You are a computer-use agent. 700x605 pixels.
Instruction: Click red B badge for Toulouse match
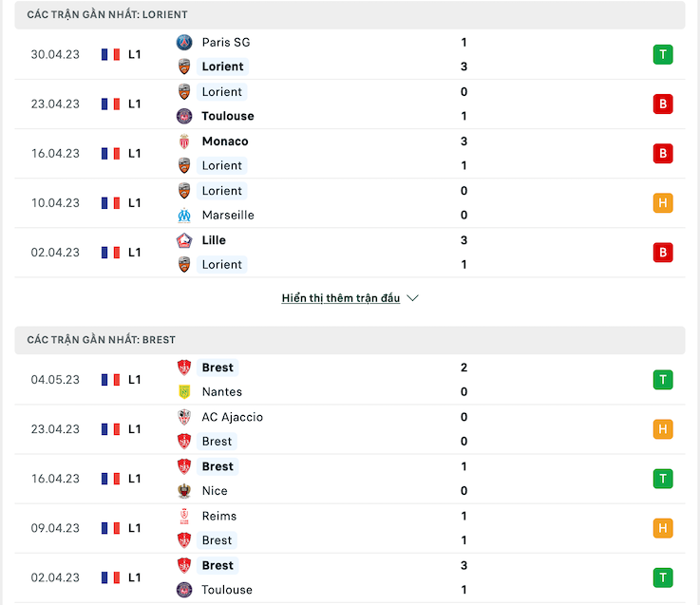pos(663,104)
